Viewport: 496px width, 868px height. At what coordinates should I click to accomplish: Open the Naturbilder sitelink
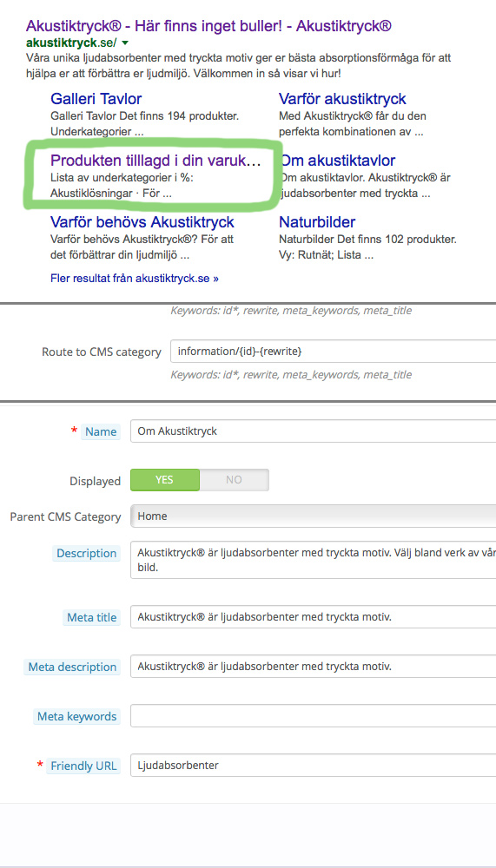pyautogui.click(x=317, y=222)
